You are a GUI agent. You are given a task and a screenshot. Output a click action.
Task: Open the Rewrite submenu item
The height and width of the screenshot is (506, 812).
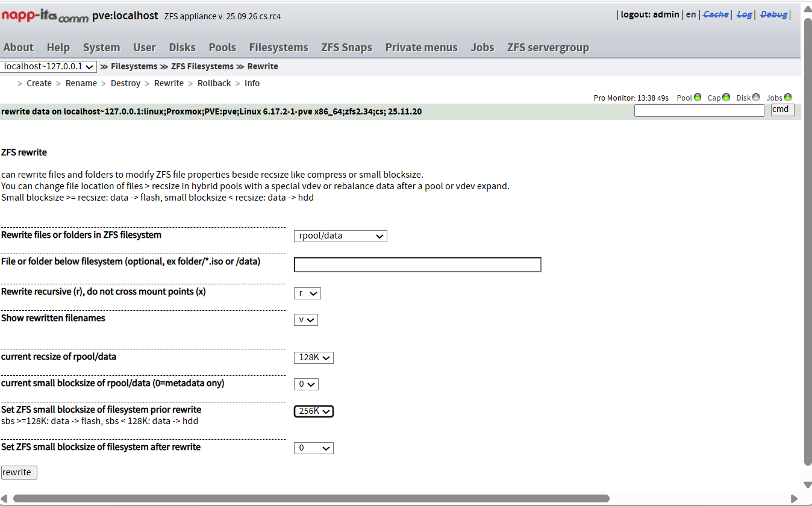(x=169, y=83)
